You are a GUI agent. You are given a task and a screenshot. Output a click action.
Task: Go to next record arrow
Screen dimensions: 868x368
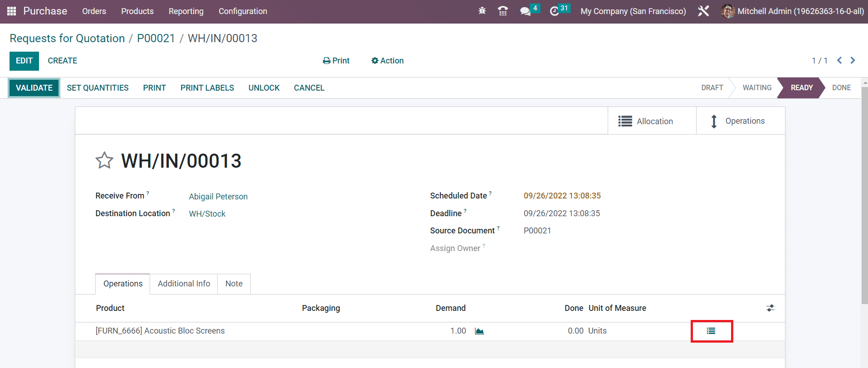click(x=853, y=61)
